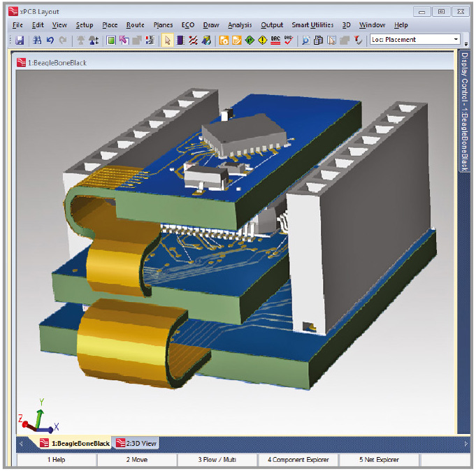The height and width of the screenshot is (471, 476).
Task: Open the Route menu
Action: click(x=135, y=25)
